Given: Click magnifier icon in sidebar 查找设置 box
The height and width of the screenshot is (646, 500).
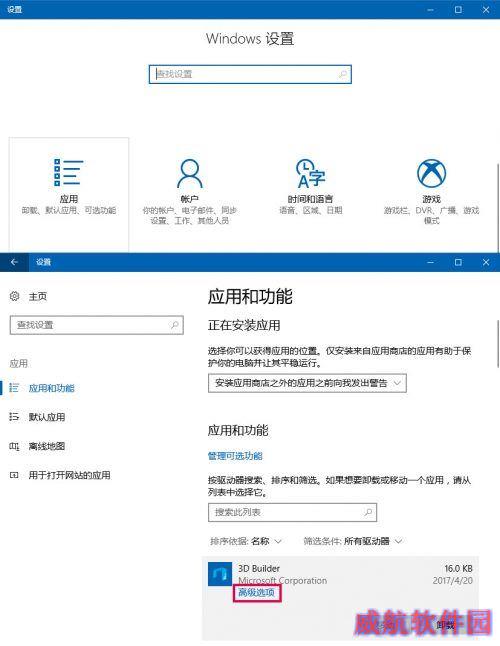Looking at the screenshot, I should [175, 325].
